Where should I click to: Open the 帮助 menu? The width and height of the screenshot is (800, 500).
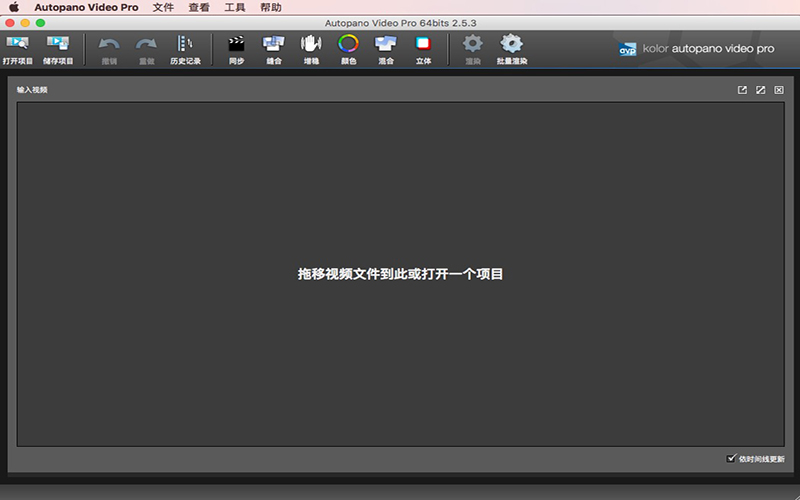270,7
